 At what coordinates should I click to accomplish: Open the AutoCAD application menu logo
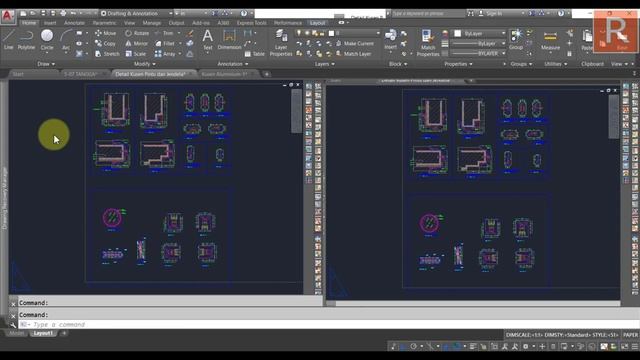coord(7,16)
